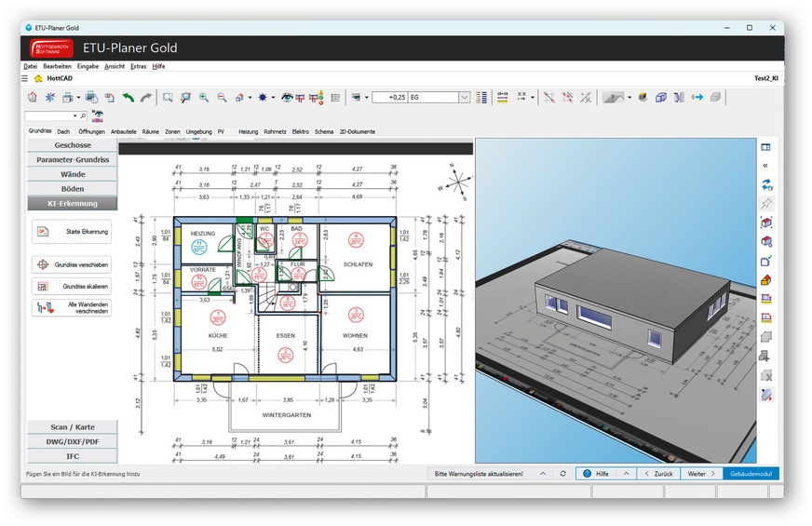Open the Scan / Karte section
Image resolution: width=812 pixels, height=526 pixels.
point(73,427)
